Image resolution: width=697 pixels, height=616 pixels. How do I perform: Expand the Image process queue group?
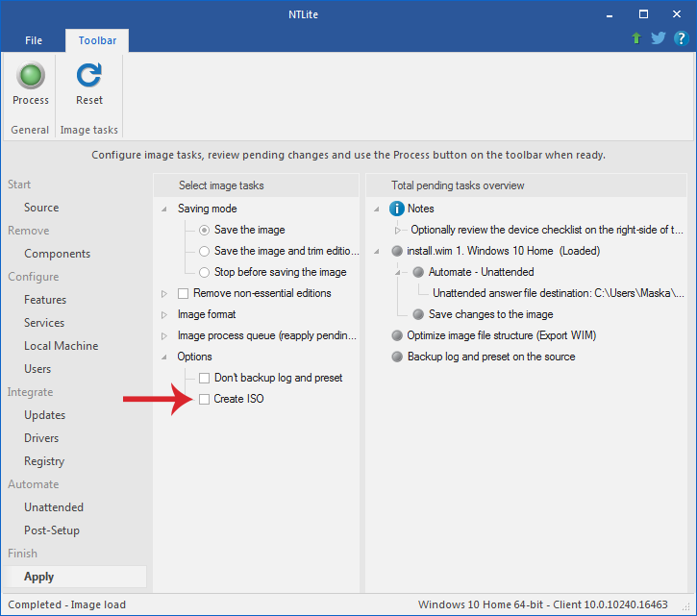click(x=164, y=336)
